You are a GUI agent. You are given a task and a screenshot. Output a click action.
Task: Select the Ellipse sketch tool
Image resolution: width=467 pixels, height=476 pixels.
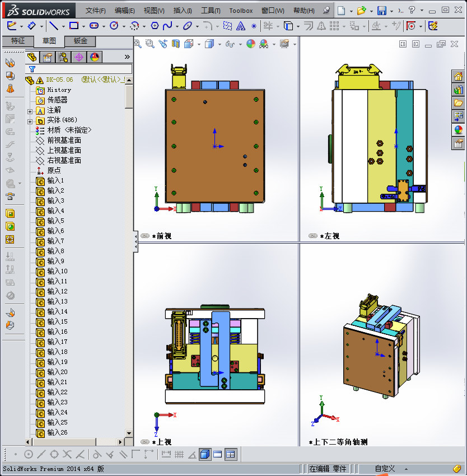[188, 26]
